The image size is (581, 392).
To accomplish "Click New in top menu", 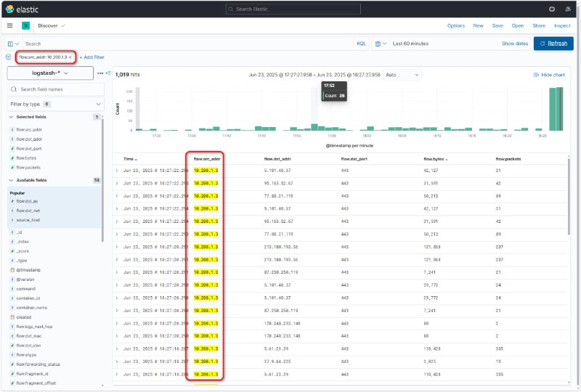I will [x=478, y=25].
